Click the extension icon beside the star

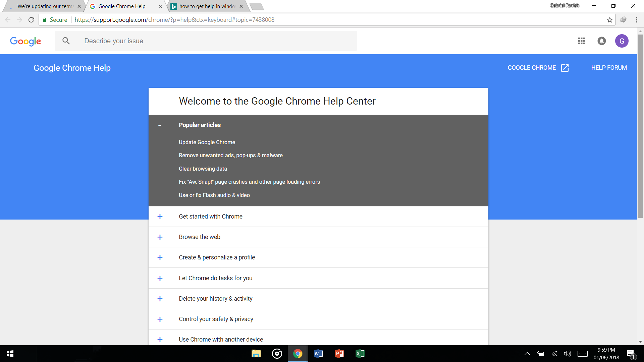(x=623, y=20)
